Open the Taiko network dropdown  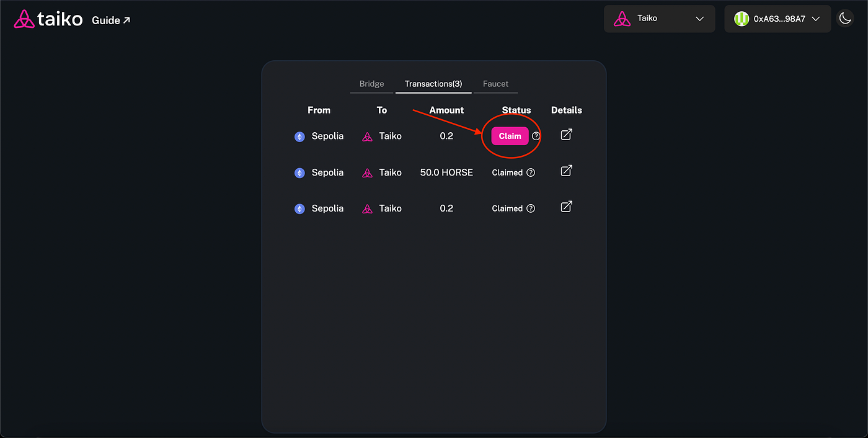659,19
